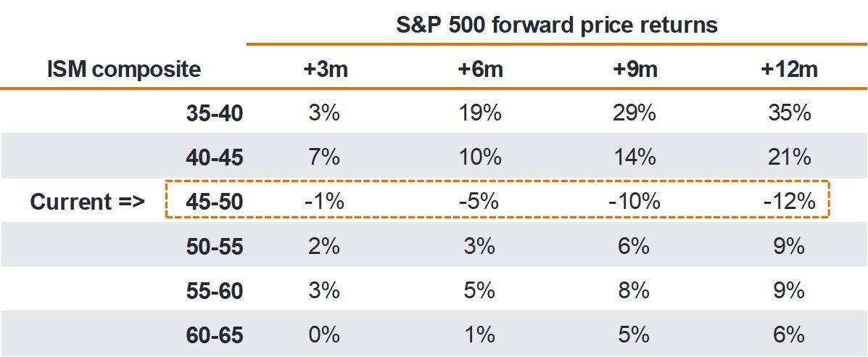Click the 21% value in the 40-45 row
The height and width of the screenshot is (357, 868).
[x=789, y=158]
